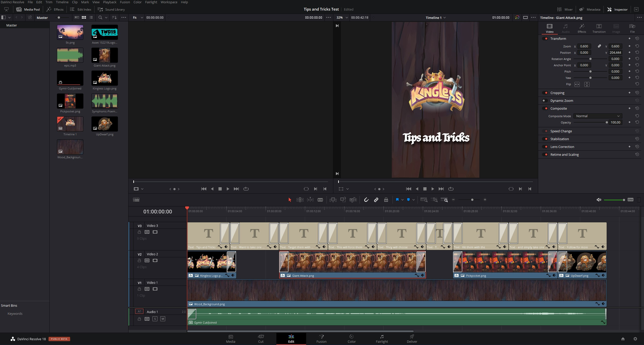Adjust the timeline zoom slider
The height and width of the screenshot is (345, 644).
[472, 200]
